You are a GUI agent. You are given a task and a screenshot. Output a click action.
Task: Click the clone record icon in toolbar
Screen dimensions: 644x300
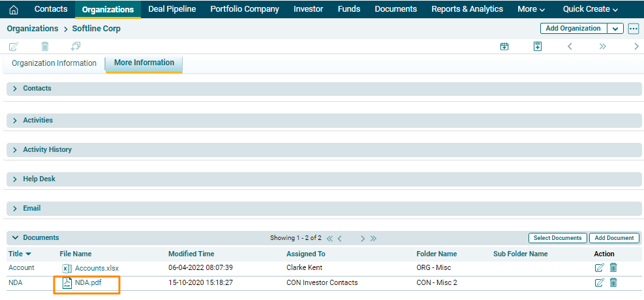point(76,46)
